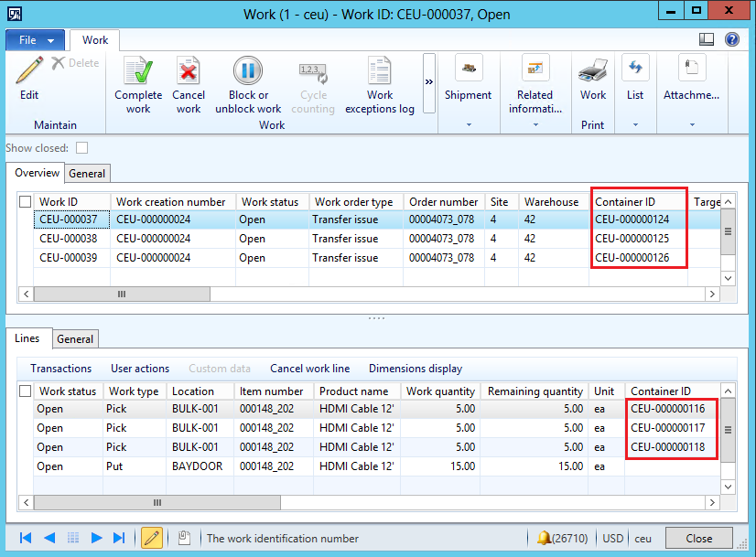Image resolution: width=756 pixels, height=557 pixels.
Task: Check the select-all box in Lines grid
Action: (27, 391)
